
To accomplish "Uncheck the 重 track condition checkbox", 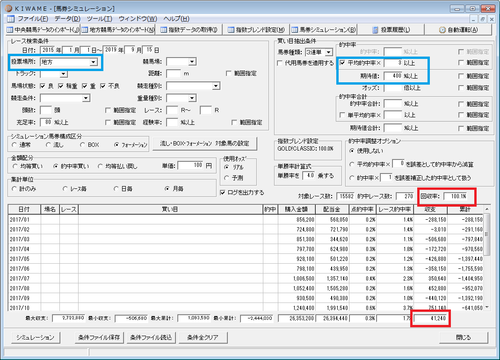I will [85, 86].
